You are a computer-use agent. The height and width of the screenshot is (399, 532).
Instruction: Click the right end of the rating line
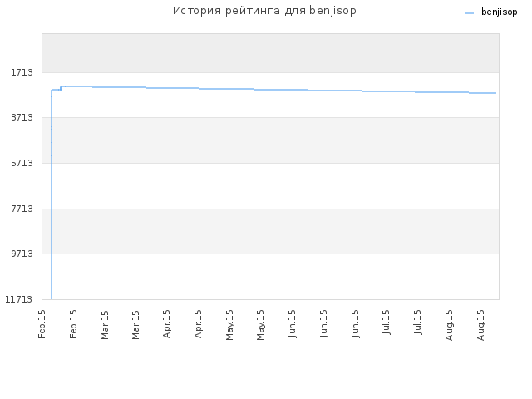495,93
